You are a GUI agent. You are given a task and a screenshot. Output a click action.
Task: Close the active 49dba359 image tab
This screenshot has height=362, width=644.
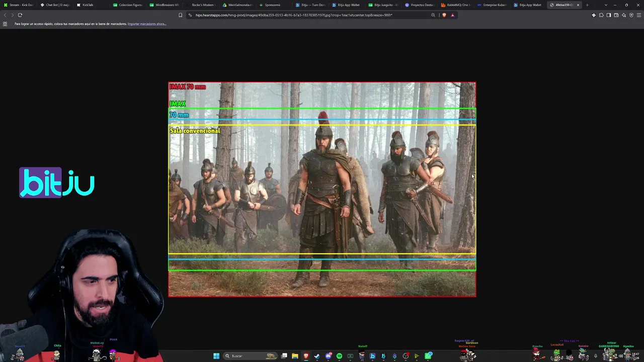pos(578,5)
